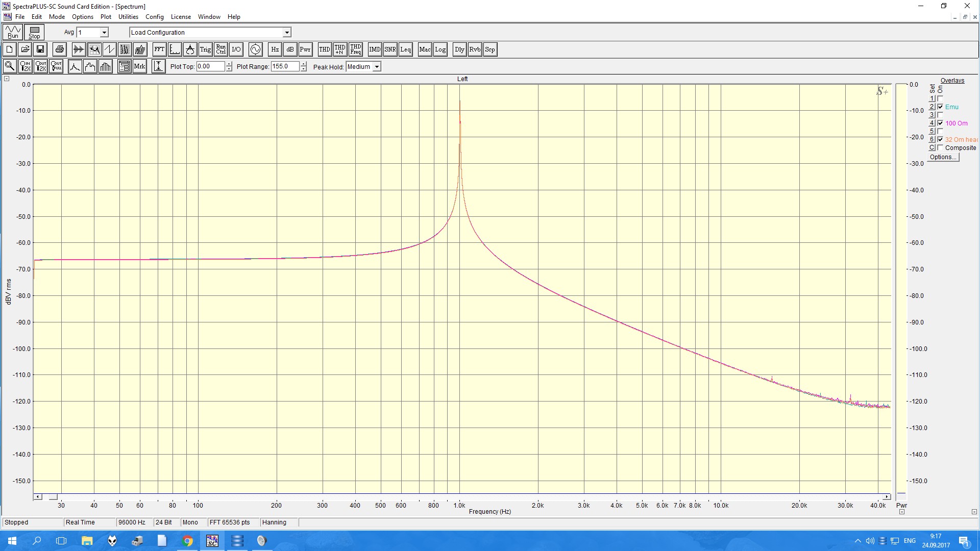Click the THD+N measurement icon
This screenshot has height=551, width=980.
[340, 49]
